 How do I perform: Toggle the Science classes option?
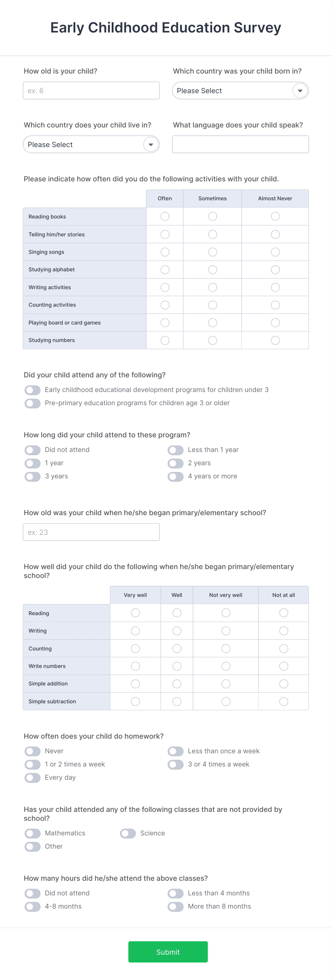pos(128,833)
